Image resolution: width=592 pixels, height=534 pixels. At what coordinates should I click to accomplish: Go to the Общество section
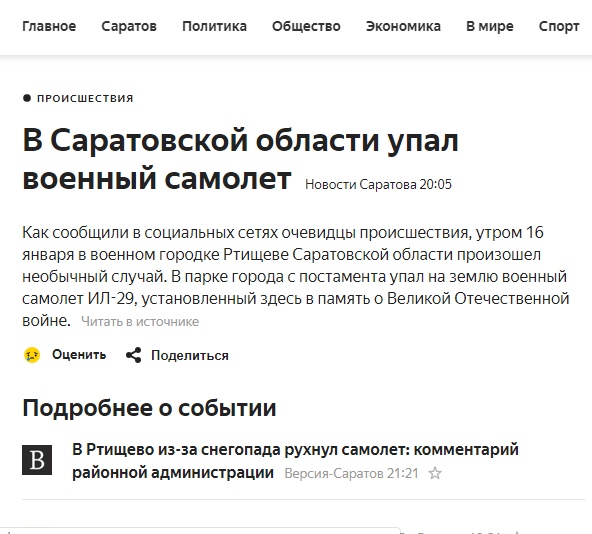coord(306,26)
